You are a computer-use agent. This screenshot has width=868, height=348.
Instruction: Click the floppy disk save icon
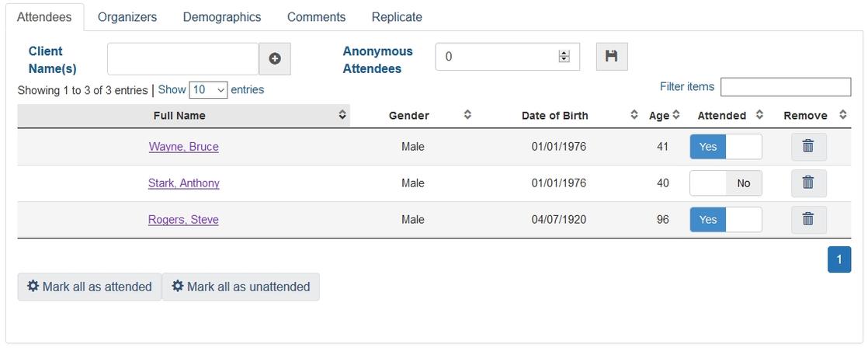(611, 57)
